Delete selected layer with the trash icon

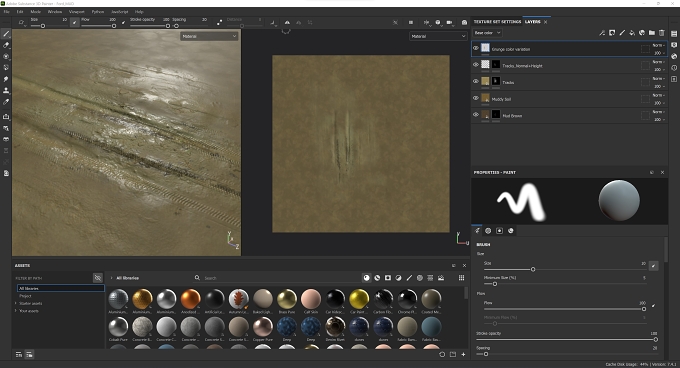click(662, 33)
